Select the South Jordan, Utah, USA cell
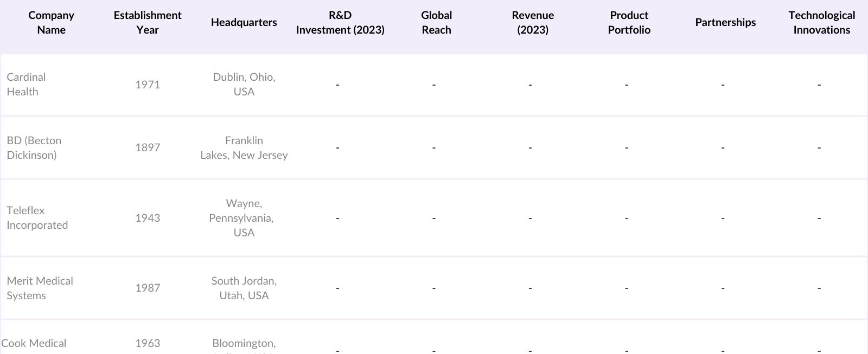The height and width of the screenshot is (354, 868). coord(244,288)
